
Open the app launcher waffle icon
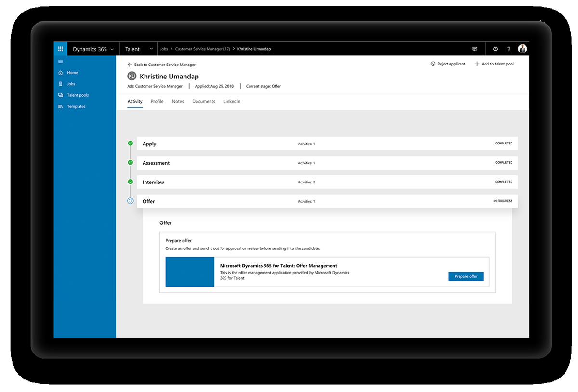point(60,49)
